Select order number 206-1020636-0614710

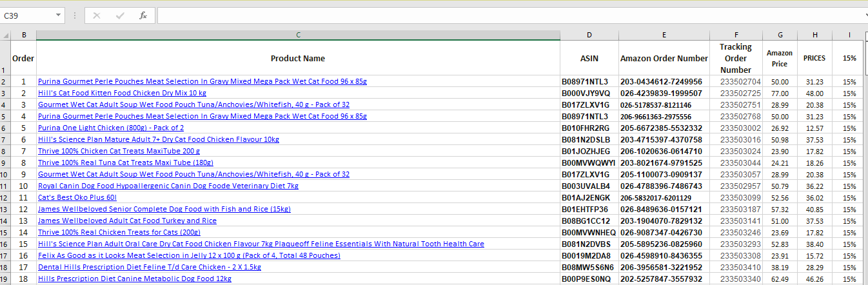click(664, 151)
